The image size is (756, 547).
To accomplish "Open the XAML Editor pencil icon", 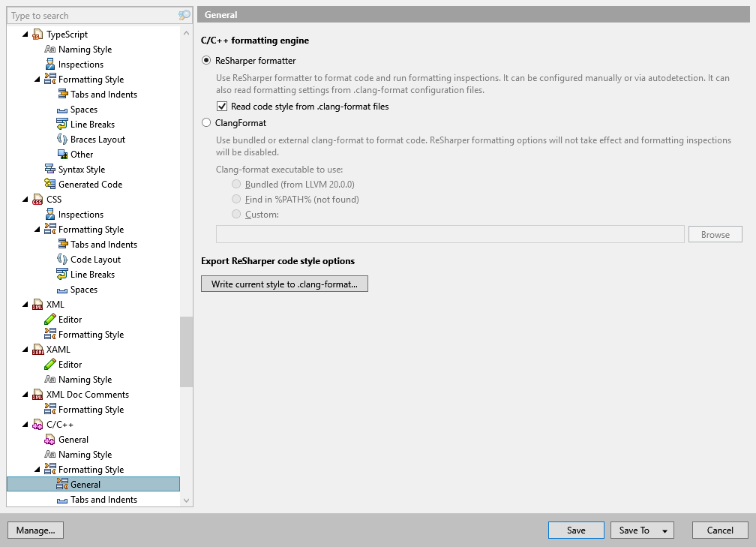I will (x=49, y=364).
